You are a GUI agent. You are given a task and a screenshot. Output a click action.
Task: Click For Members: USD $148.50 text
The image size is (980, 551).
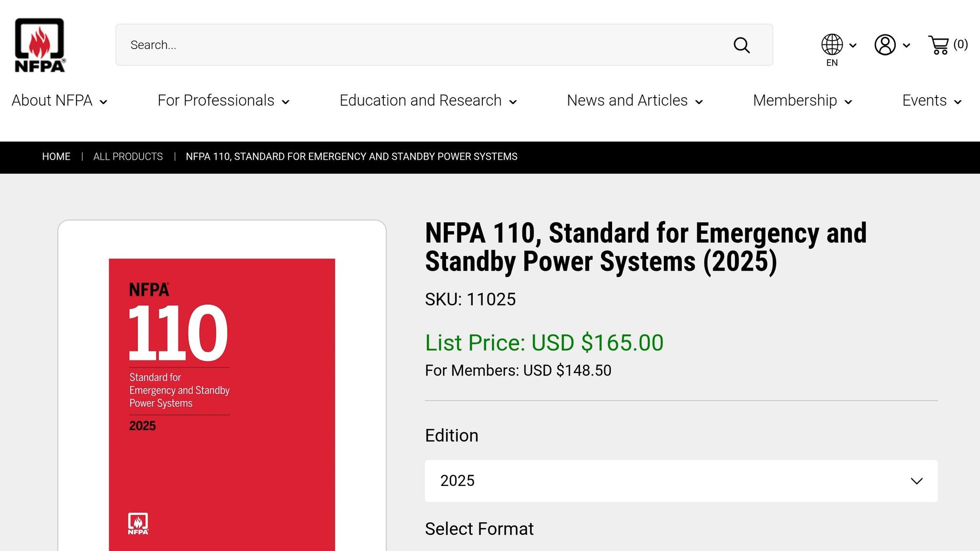[518, 371]
